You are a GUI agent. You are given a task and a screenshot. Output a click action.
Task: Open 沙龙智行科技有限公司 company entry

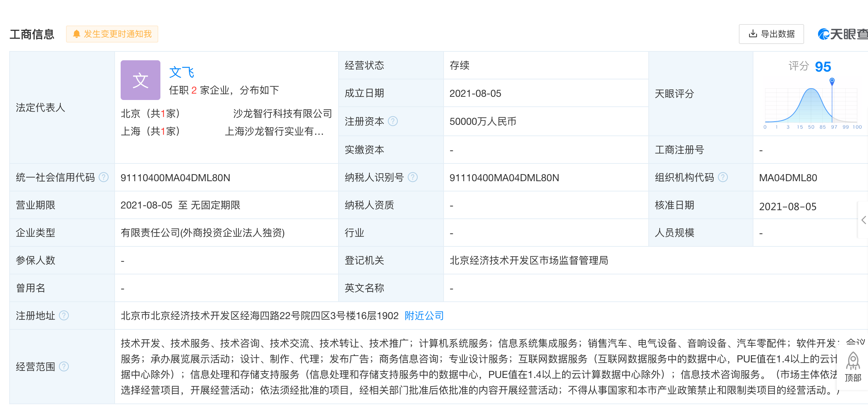[x=282, y=113]
